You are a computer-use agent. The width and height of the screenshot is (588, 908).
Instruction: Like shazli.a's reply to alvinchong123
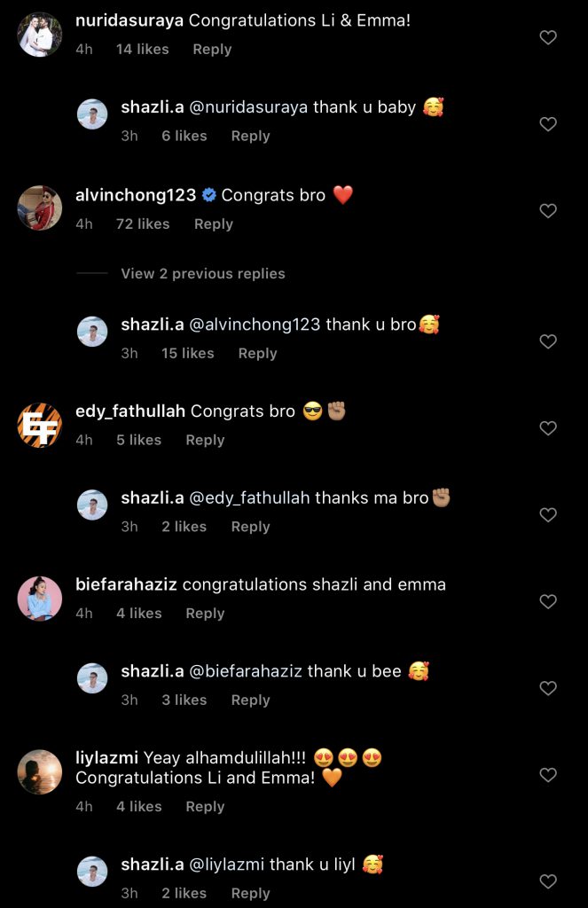548,341
